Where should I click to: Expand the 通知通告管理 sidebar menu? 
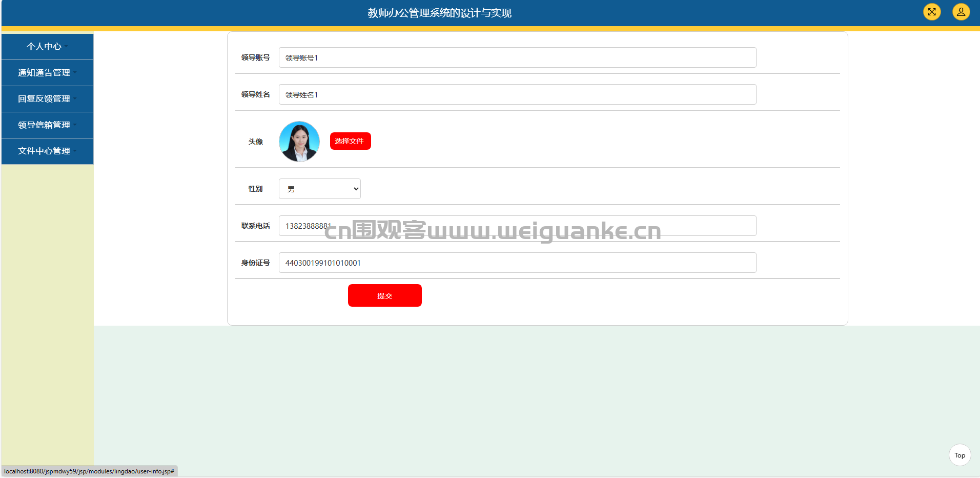[47, 73]
